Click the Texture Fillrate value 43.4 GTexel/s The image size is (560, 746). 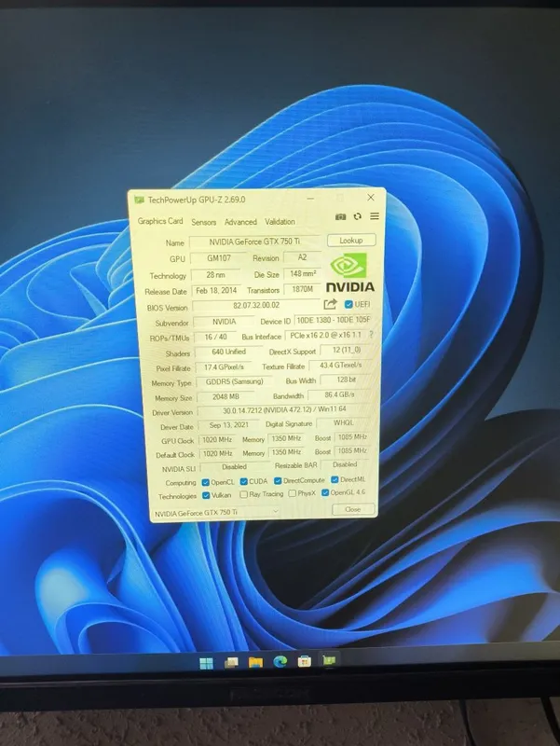pos(340,366)
